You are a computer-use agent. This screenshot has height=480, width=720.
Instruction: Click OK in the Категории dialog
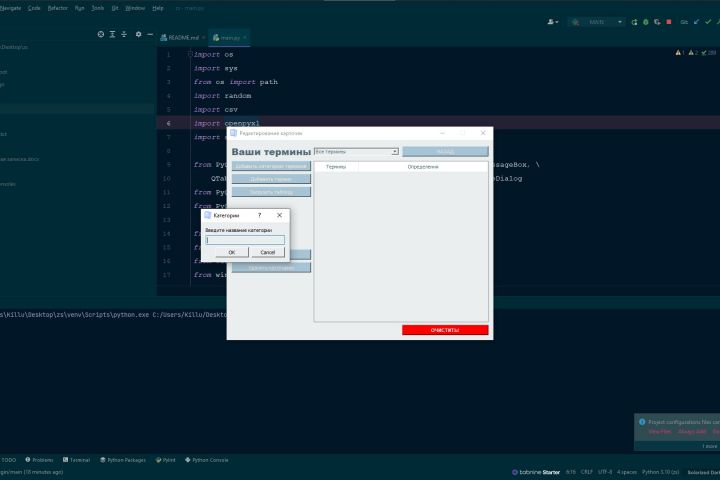click(x=232, y=252)
